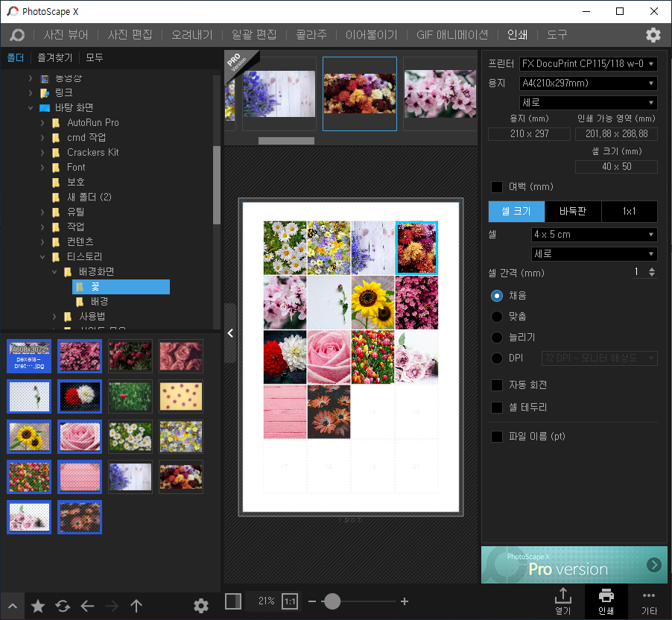Click the 바탕 화면 desktop icon

point(45,107)
